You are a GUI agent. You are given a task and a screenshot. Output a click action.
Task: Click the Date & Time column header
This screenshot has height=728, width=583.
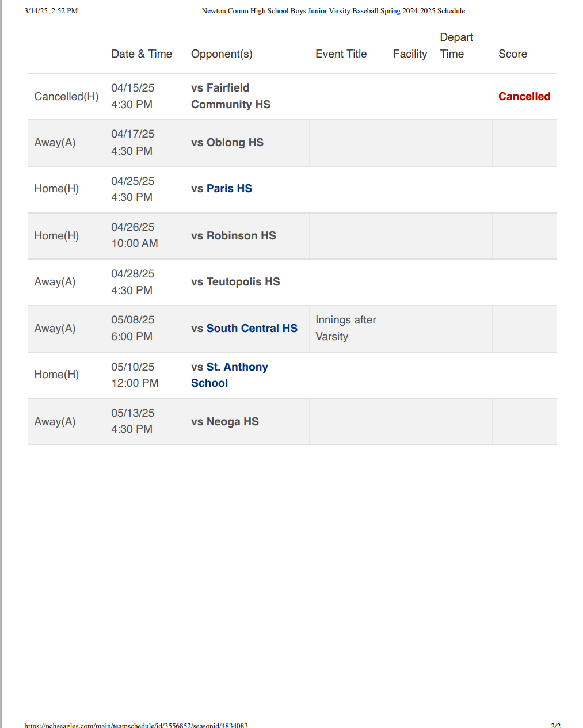click(142, 54)
